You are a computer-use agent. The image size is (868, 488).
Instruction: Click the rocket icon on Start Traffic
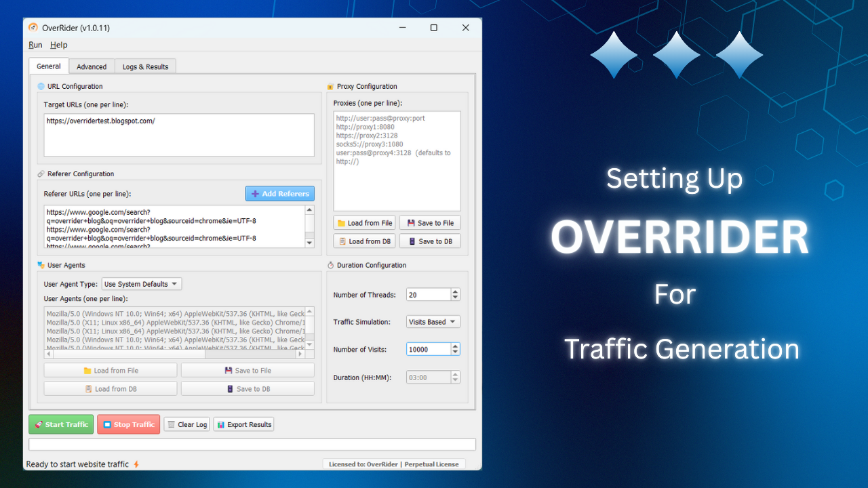coord(38,424)
